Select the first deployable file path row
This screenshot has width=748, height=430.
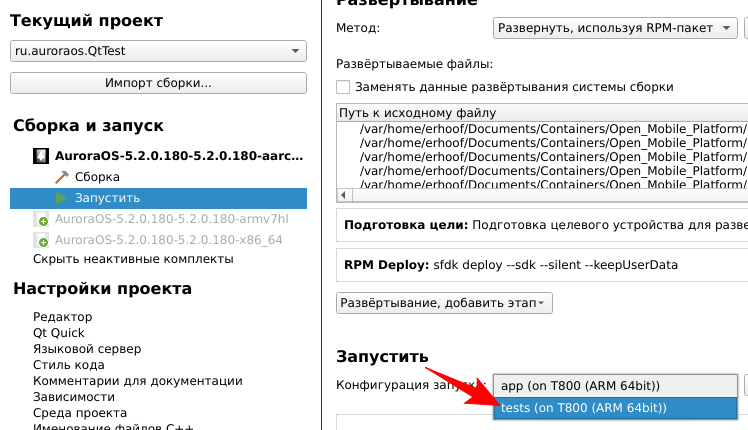click(553, 129)
